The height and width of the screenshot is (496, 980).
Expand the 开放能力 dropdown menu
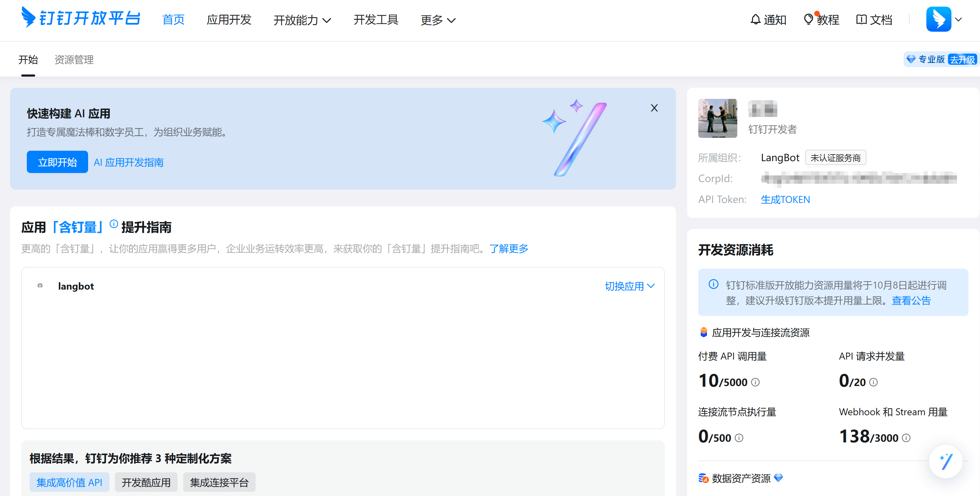(x=302, y=20)
